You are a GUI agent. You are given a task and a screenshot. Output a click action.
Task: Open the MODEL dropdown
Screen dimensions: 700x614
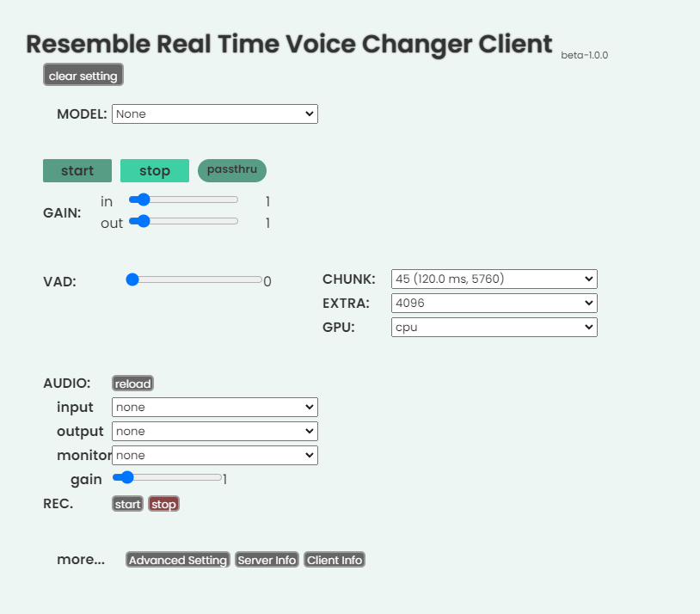point(214,114)
